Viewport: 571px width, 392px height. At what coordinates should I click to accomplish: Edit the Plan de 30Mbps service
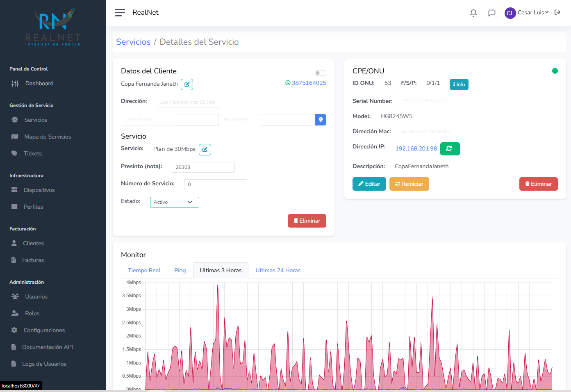(x=205, y=149)
